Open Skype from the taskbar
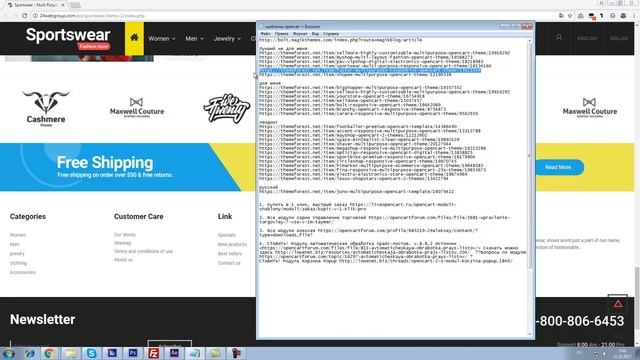 91,353
